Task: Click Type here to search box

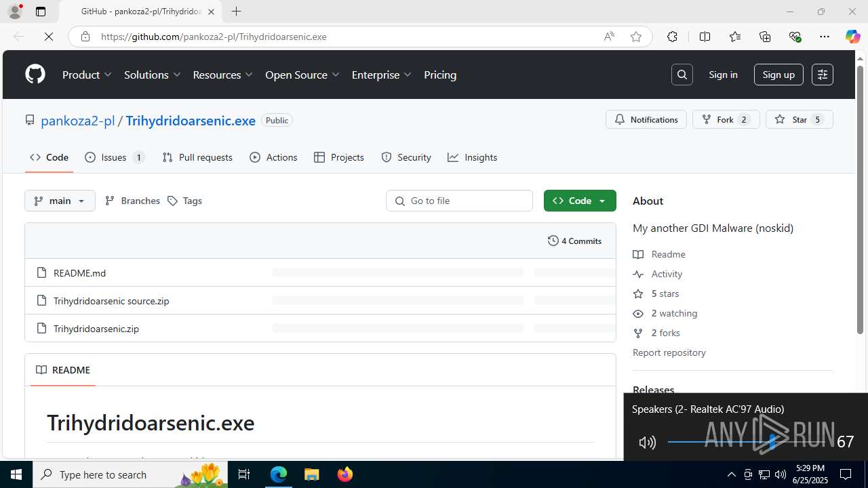Action: (130, 474)
